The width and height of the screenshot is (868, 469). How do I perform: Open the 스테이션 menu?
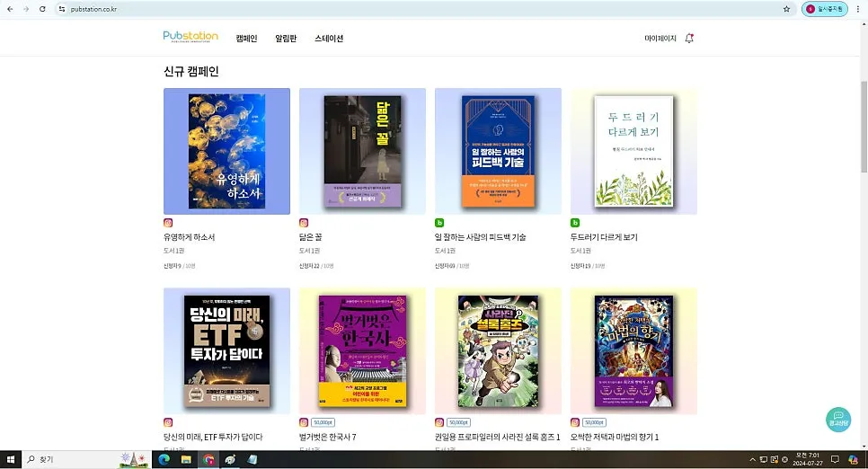[329, 39]
